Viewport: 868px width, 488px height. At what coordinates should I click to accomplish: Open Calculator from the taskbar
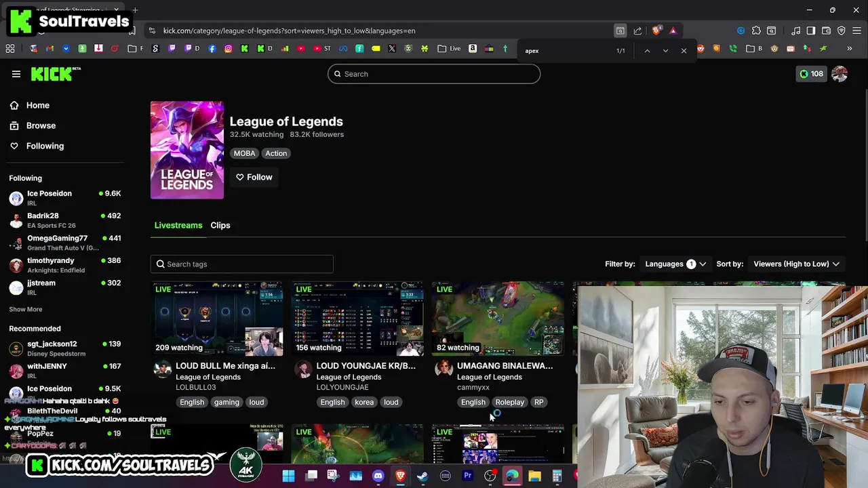pyautogui.click(x=557, y=476)
